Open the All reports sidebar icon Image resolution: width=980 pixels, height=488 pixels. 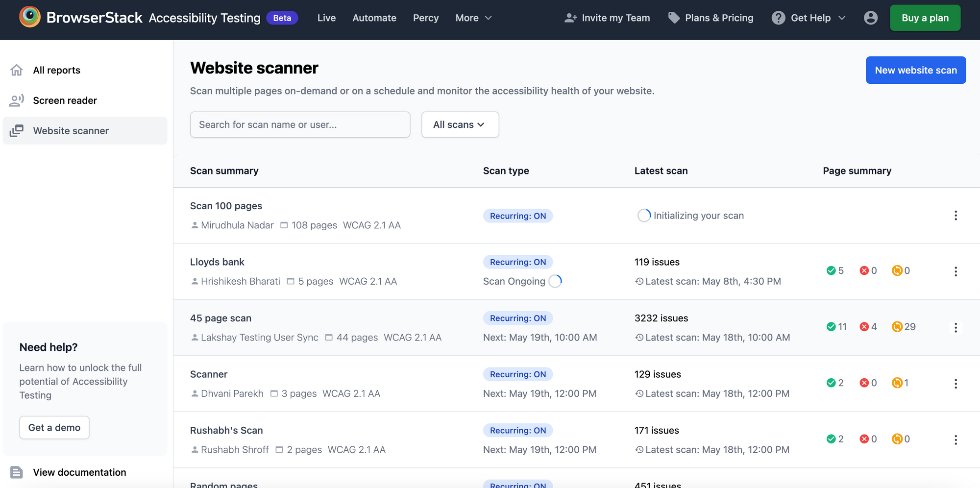(x=17, y=70)
